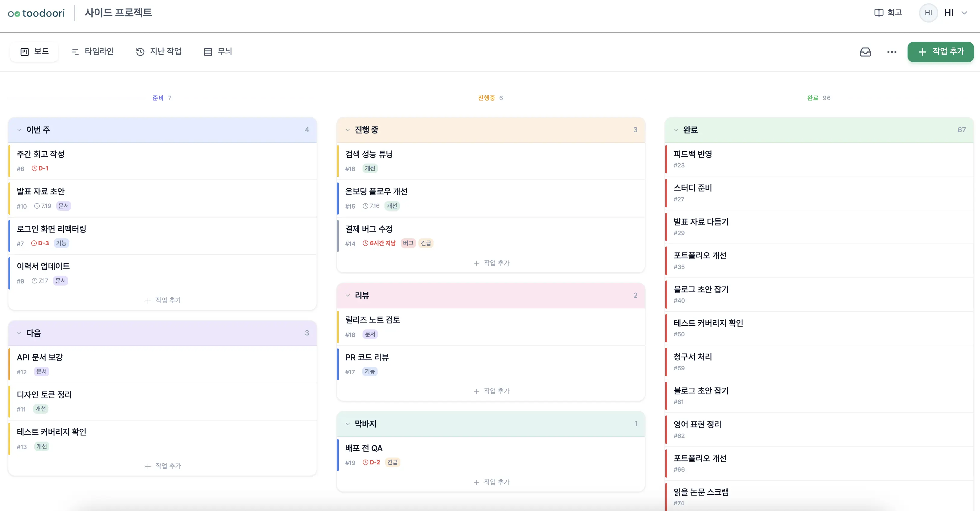980x511 pixels.
Task: Click the 회고 book icon
Action: pyautogui.click(x=878, y=13)
